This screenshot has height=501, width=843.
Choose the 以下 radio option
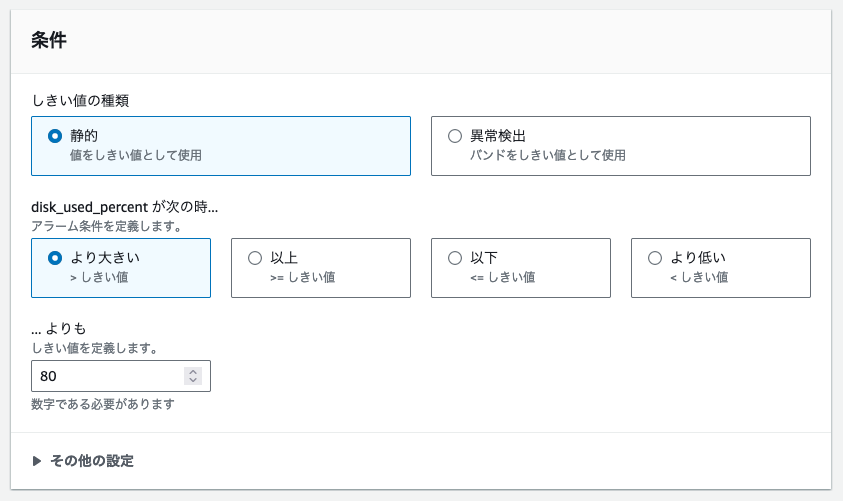click(455, 258)
